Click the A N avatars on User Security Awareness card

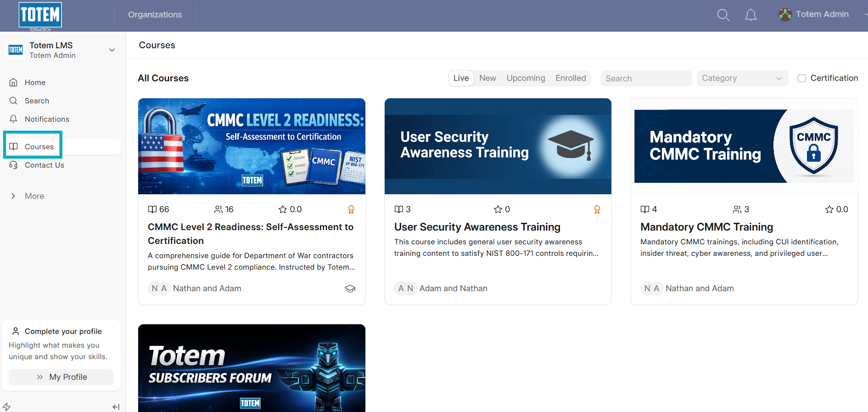click(x=406, y=288)
